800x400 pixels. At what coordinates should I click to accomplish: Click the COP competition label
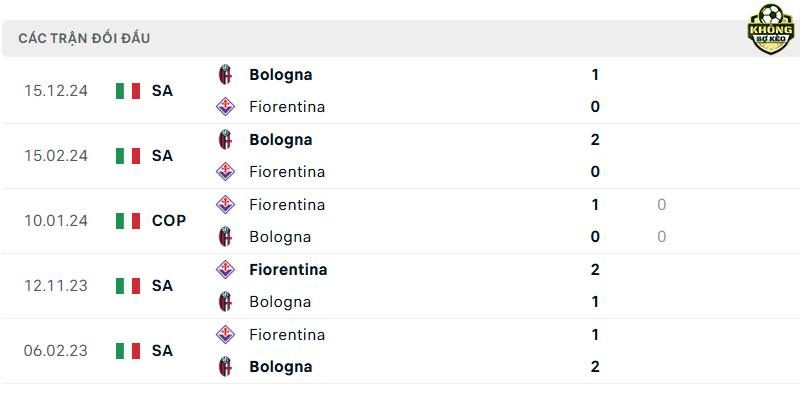click(169, 221)
